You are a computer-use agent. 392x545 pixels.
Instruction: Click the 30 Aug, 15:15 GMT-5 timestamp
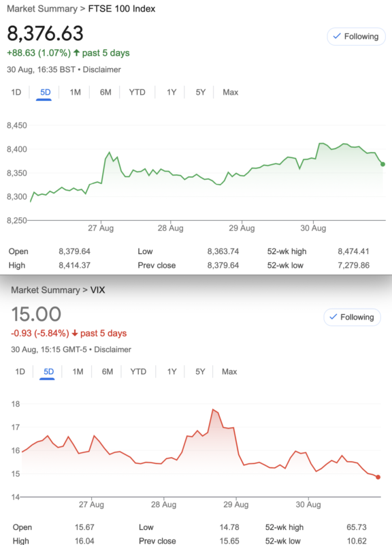coord(48,349)
